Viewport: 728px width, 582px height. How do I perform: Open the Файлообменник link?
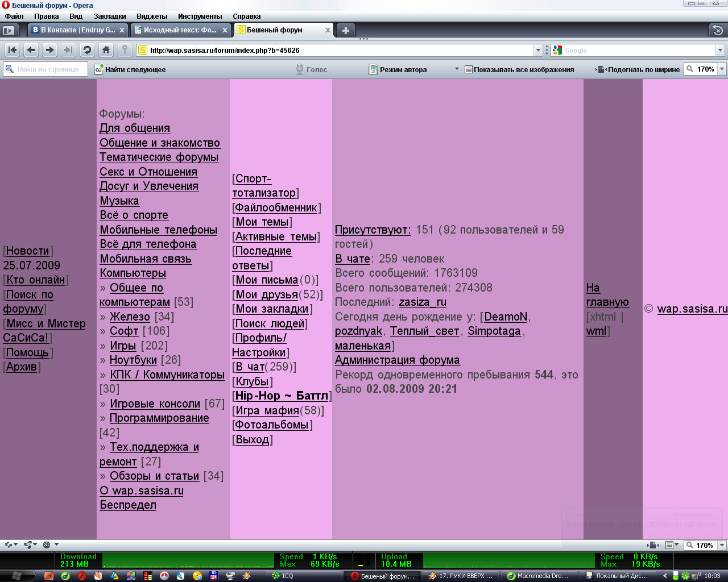click(x=278, y=207)
